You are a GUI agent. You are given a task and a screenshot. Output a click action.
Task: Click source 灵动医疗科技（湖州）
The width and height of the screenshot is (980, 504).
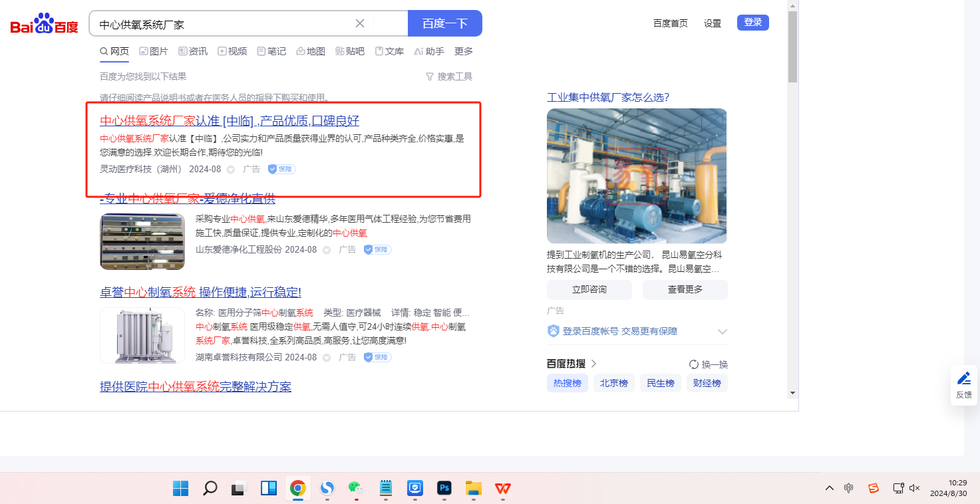[141, 169]
